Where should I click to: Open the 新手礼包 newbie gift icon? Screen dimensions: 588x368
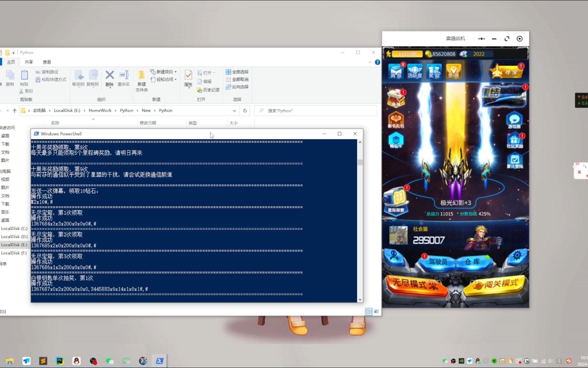coord(396,120)
